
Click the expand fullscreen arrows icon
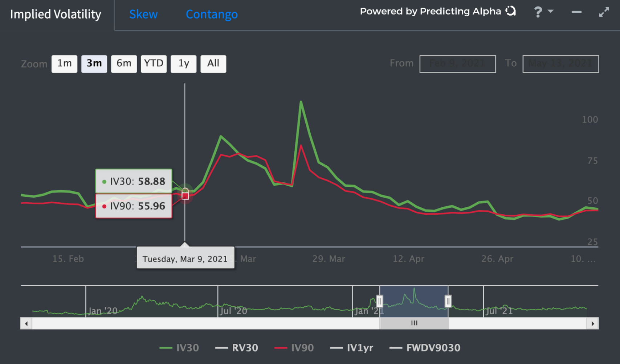pyautogui.click(x=604, y=12)
